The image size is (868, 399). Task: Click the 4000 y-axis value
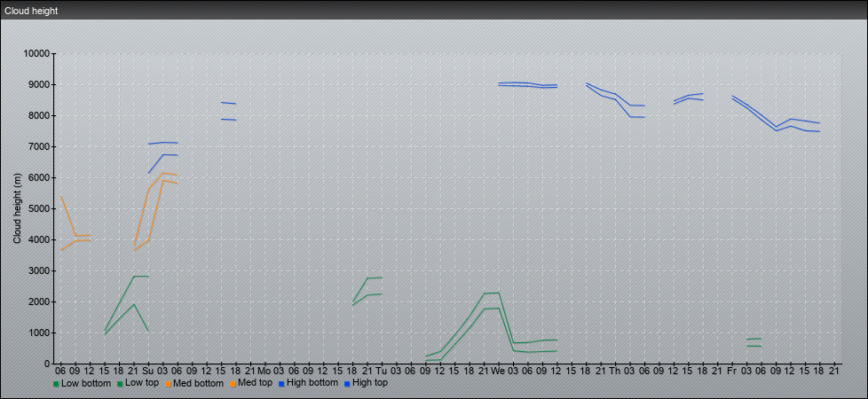coord(39,239)
